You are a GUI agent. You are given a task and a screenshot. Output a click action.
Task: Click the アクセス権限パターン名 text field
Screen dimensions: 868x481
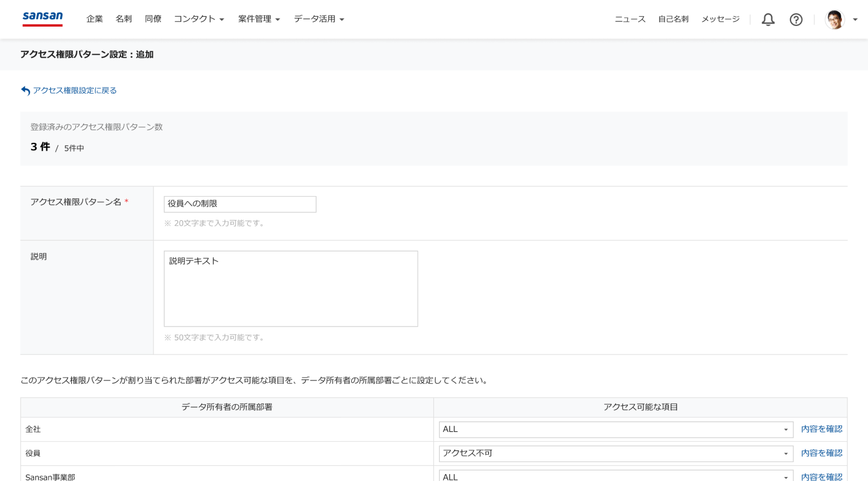pos(240,204)
